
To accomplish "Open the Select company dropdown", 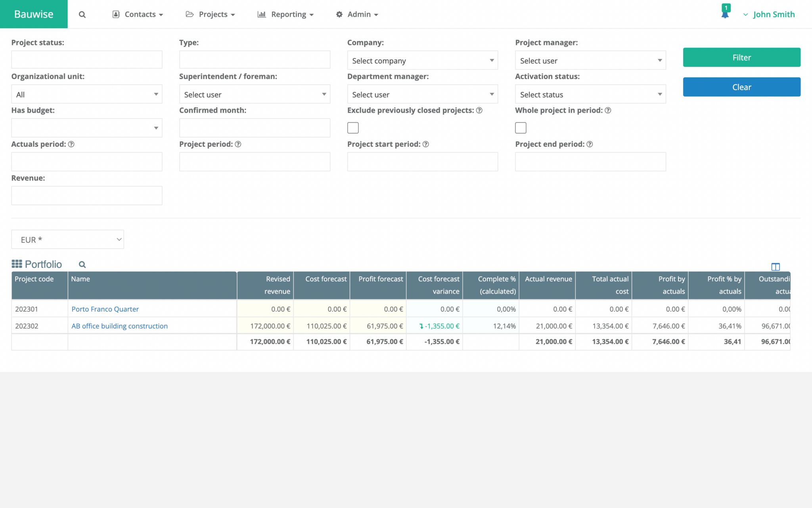I will click(422, 60).
